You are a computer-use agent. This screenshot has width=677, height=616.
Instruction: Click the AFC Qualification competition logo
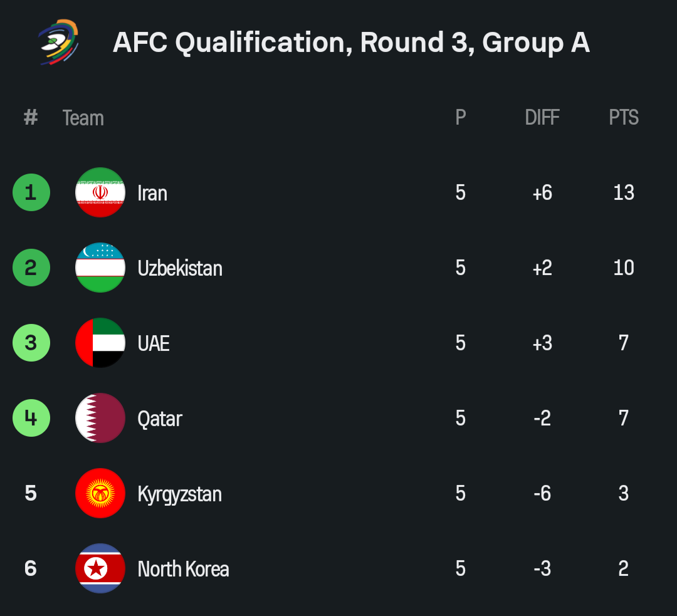[x=58, y=42]
